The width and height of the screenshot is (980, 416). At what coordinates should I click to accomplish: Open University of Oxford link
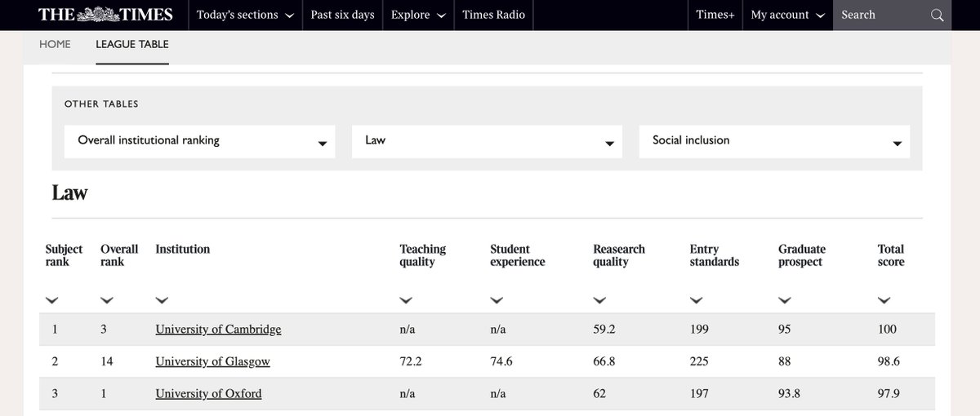pos(208,393)
